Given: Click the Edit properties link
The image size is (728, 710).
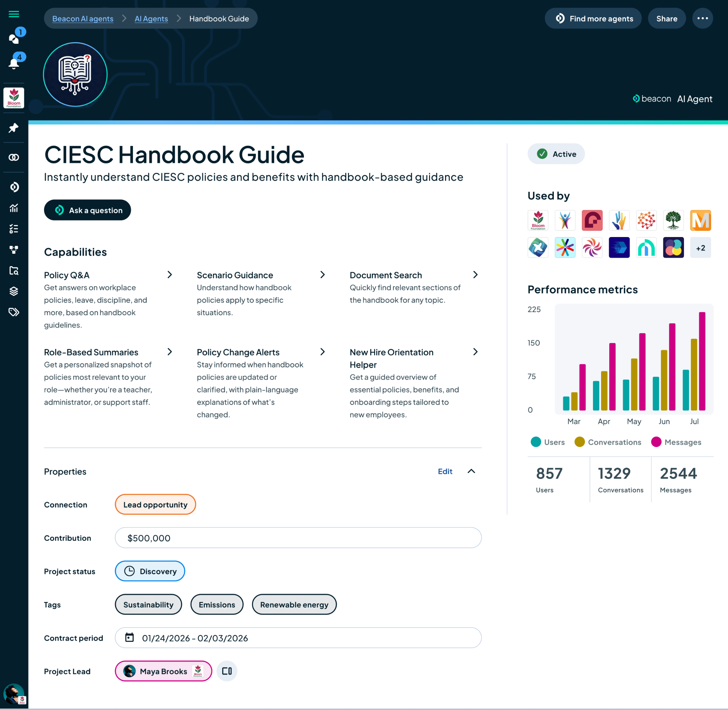Looking at the screenshot, I should (445, 471).
